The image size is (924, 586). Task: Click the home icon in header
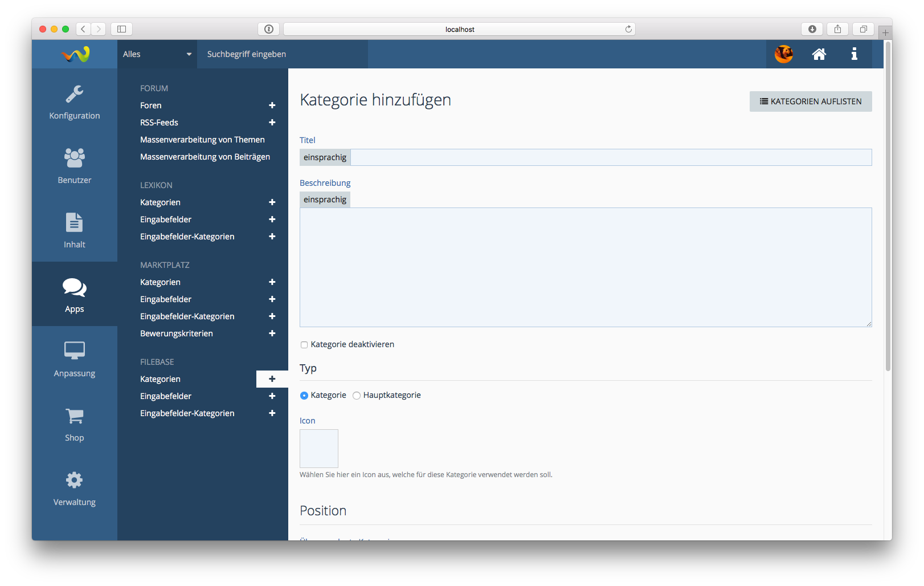pyautogui.click(x=819, y=54)
